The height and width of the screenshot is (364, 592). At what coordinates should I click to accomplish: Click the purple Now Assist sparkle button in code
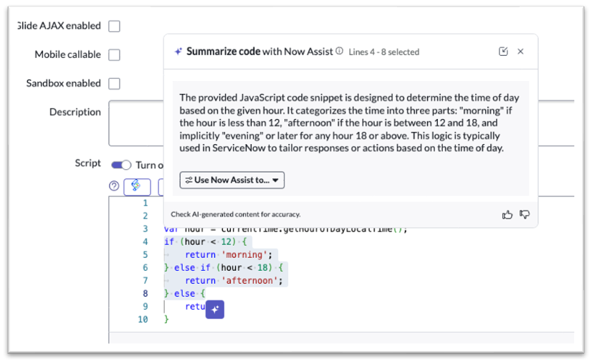click(x=215, y=310)
